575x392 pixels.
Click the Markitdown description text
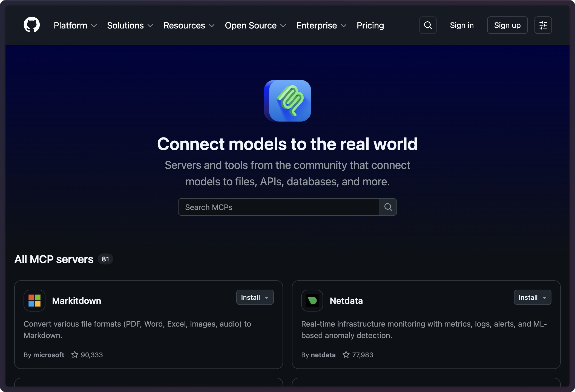(137, 330)
